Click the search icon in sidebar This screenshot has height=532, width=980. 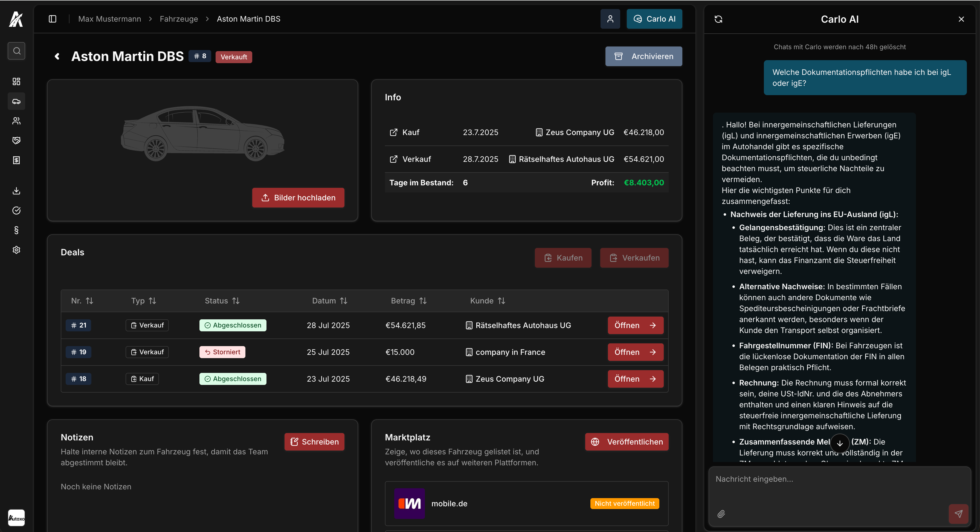coord(16,51)
